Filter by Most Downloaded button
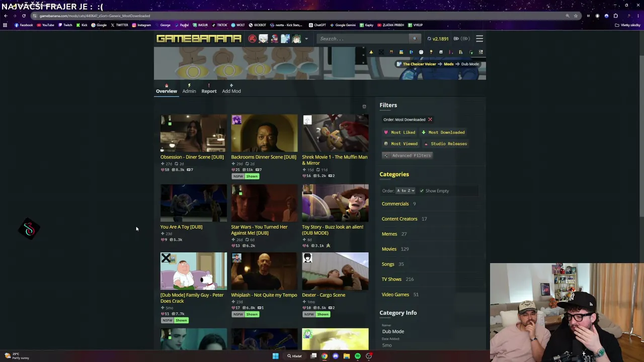The width and height of the screenshot is (644, 362). pyautogui.click(x=443, y=132)
